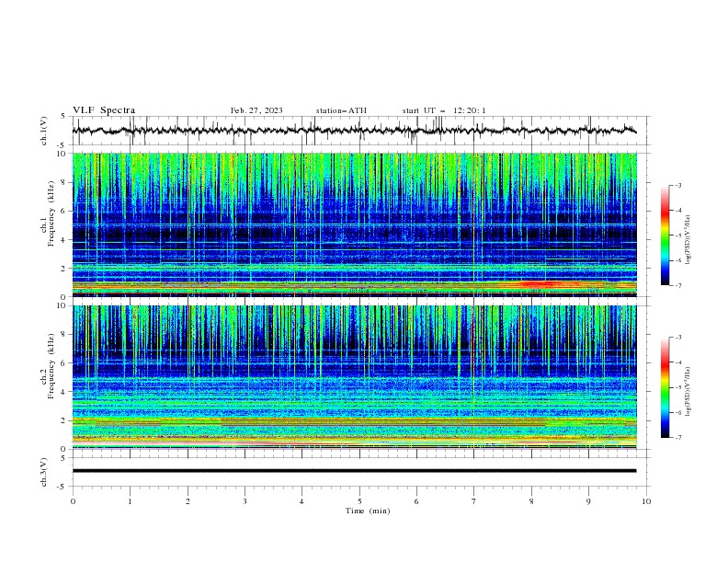Click time axis tick label "10"

(x=646, y=501)
